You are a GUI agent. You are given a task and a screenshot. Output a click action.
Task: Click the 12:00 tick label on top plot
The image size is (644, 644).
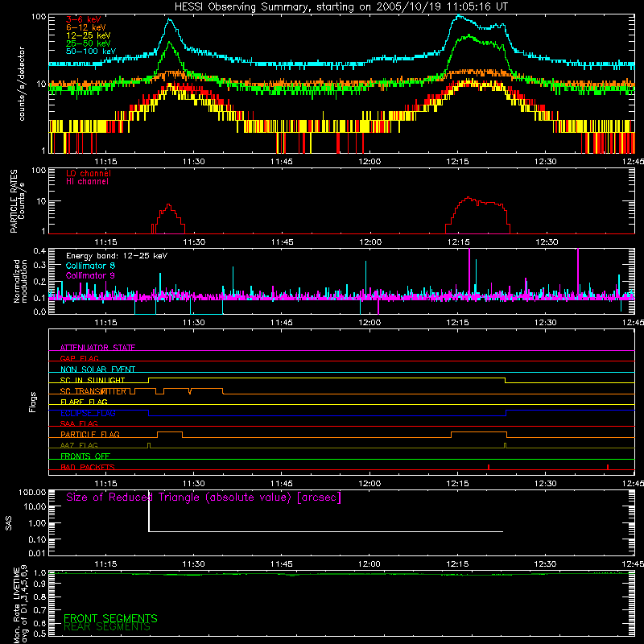point(369,162)
